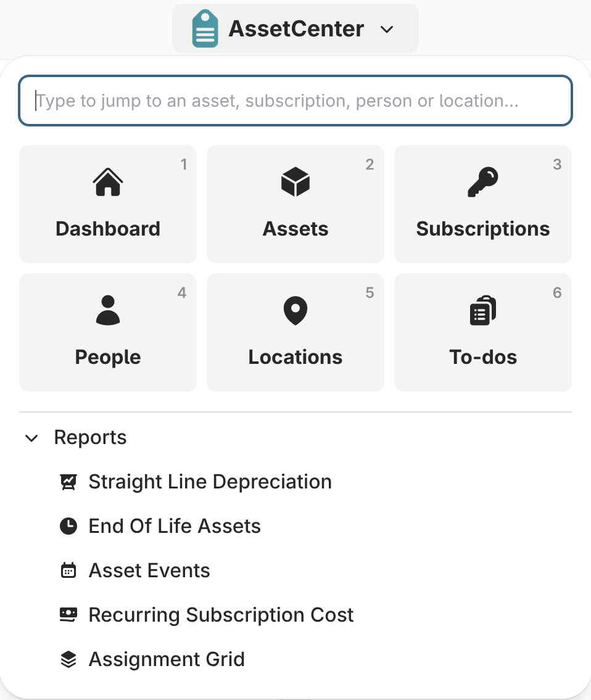Click the Asset Events calendar icon

[x=68, y=570]
